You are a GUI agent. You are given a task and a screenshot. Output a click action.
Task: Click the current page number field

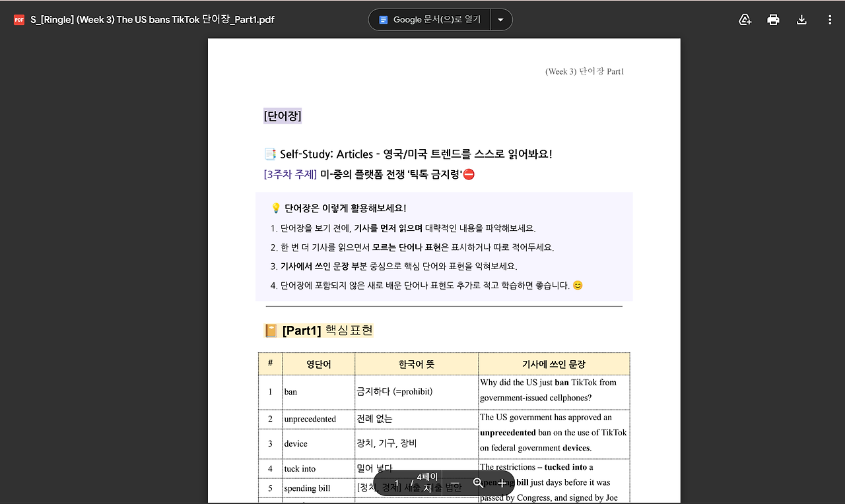[x=396, y=483]
